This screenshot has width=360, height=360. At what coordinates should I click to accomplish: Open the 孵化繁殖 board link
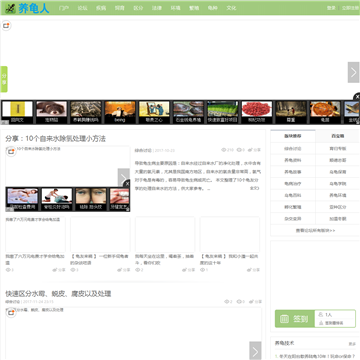click(x=293, y=207)
